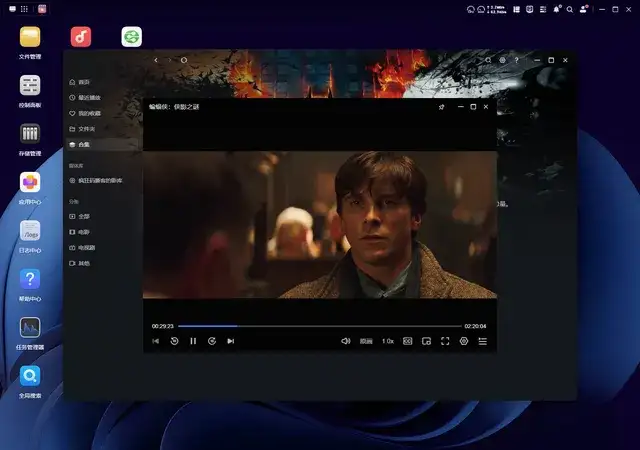Screen dimensions: 640x450
Task: Go back in the media app
Action: (156, 60)
